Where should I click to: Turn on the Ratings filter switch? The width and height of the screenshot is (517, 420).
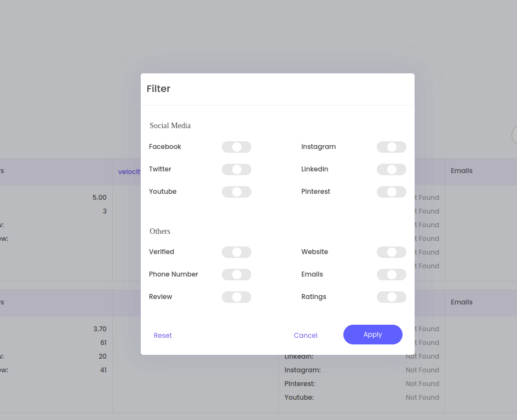click(391, 297)
